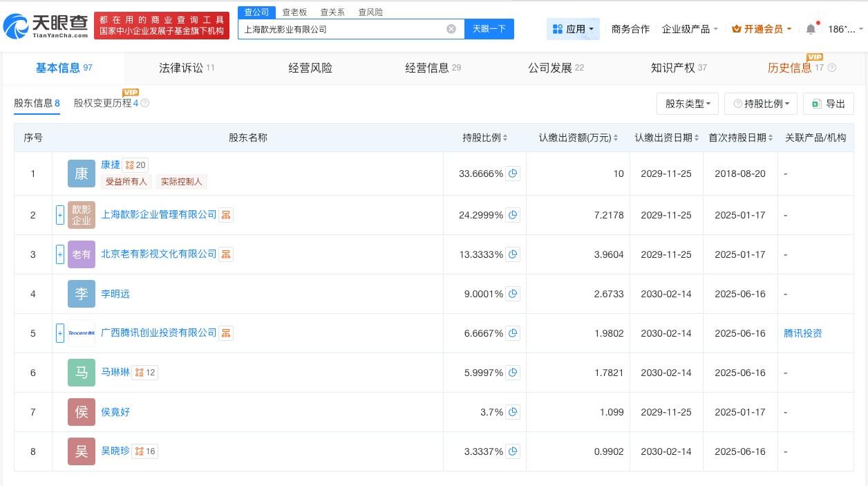Click the 天眼一下 search button

click(489, 29)
